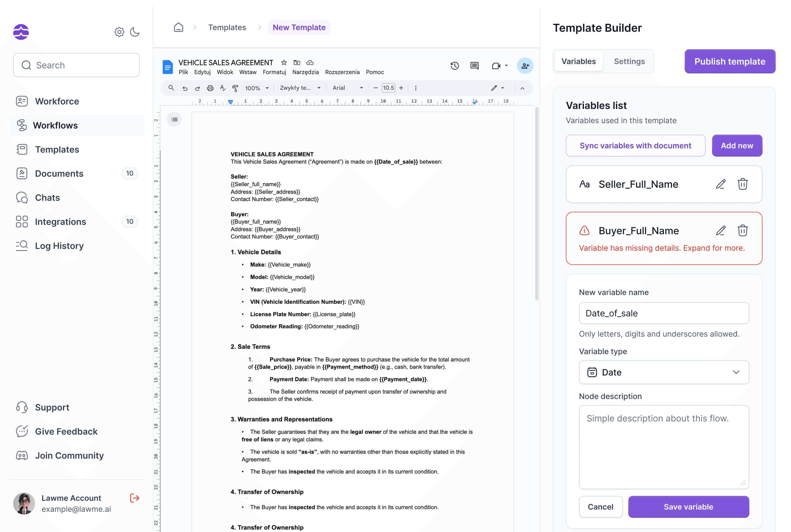
Task: Click the cloud save status icon
Action: click(x=310, y=62)
